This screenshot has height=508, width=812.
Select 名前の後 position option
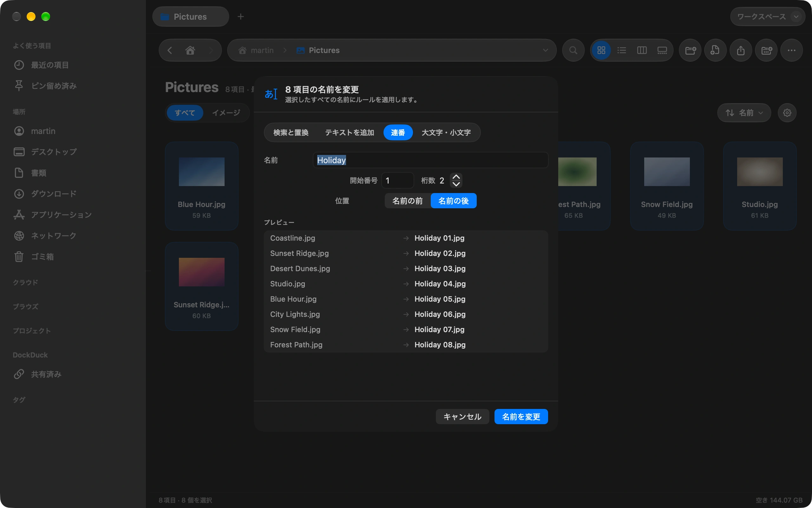pos(453,201)
